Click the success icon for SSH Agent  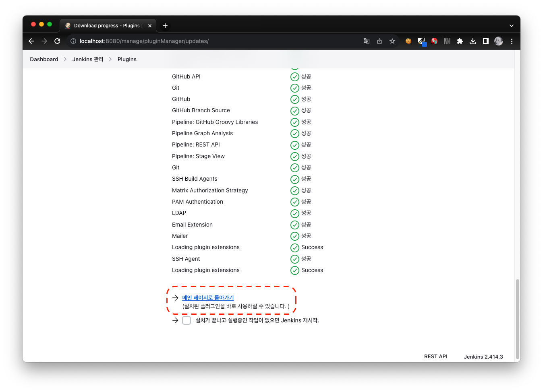[295, 259]
